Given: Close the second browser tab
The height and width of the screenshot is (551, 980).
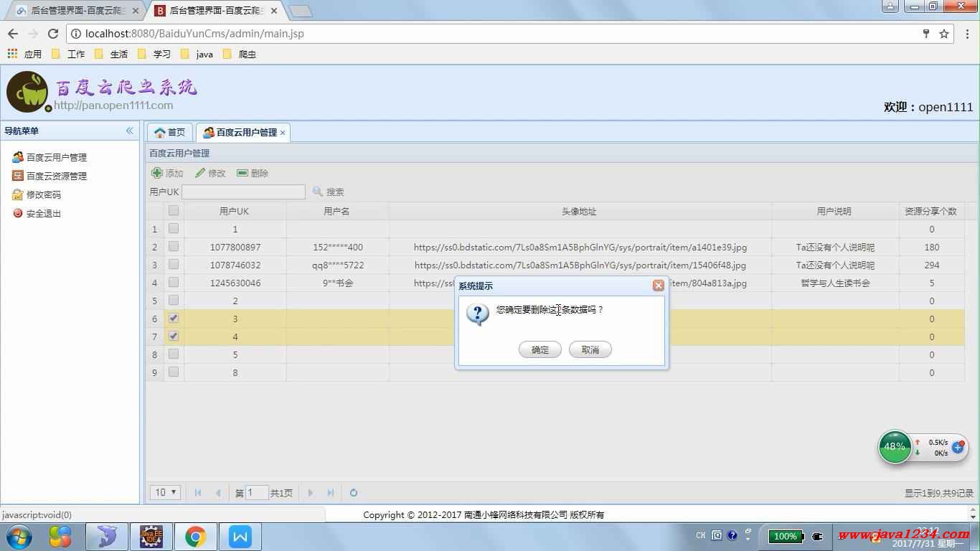Looking at the screenshot, I should [274, 11].
